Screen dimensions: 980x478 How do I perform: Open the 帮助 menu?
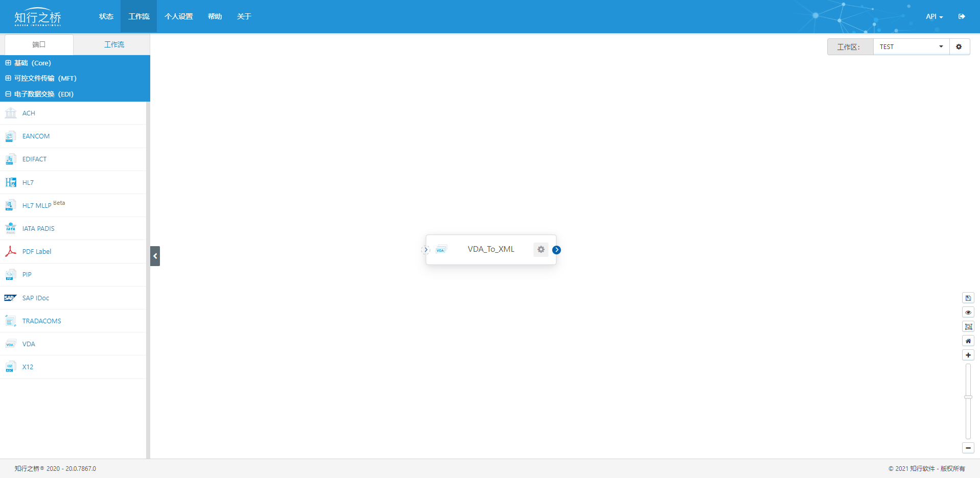pos(215,16)
